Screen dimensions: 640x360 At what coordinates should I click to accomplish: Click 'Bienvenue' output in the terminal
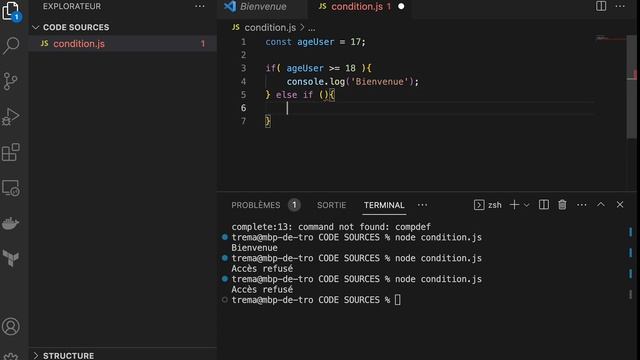tap(254, 248)
